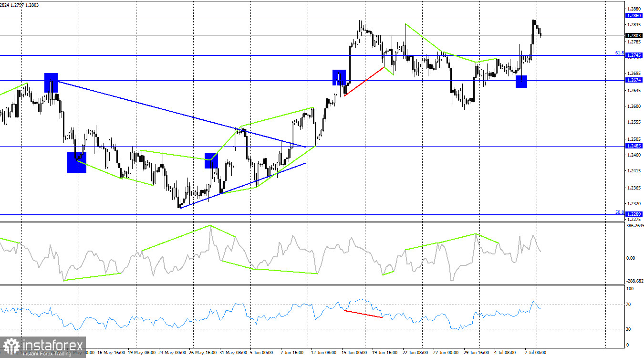This screenshot has width=644, height=358.
Task: Click the 15 Jun 00:00 date label
Action: (x=353, y=352)
